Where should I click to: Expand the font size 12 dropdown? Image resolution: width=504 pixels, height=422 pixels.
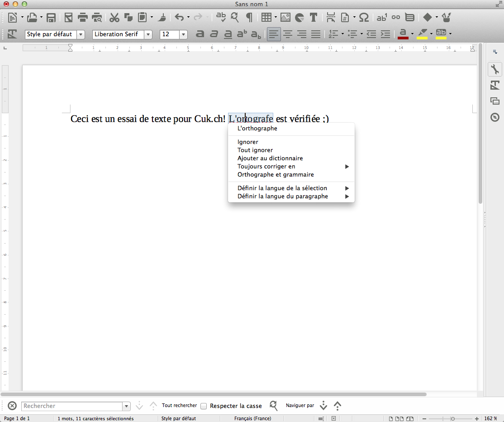coord(183,34)
